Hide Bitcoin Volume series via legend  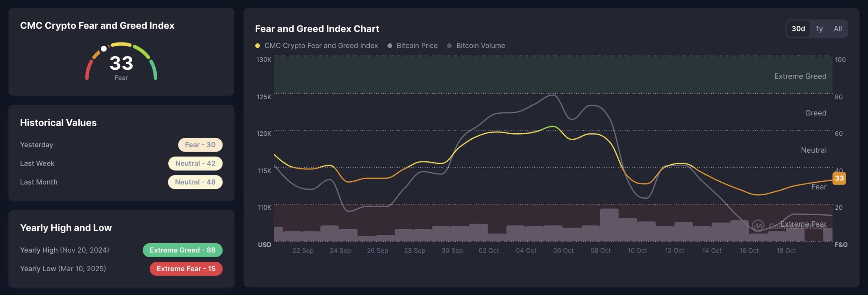[x=480, y=45]
